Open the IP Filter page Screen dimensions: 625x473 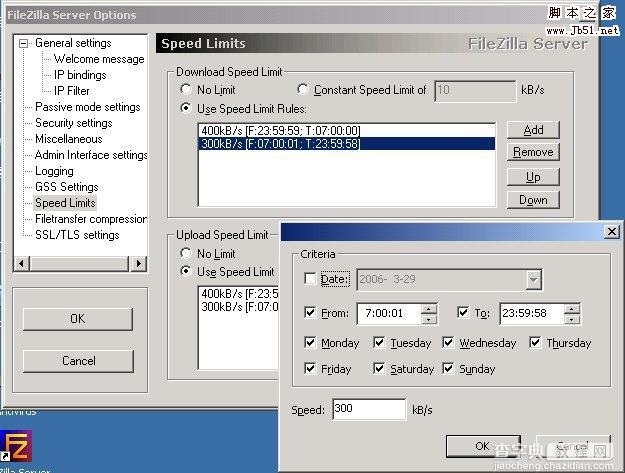[72, 91]
